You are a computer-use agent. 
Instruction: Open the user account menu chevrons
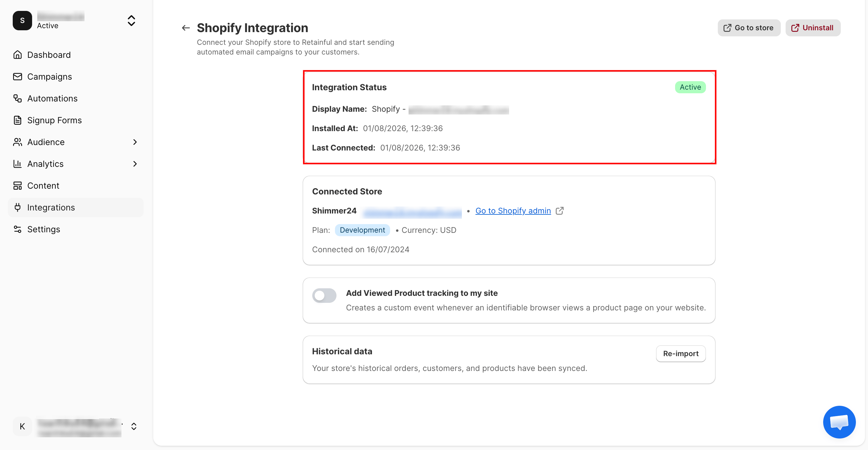[x=134, y=426]
